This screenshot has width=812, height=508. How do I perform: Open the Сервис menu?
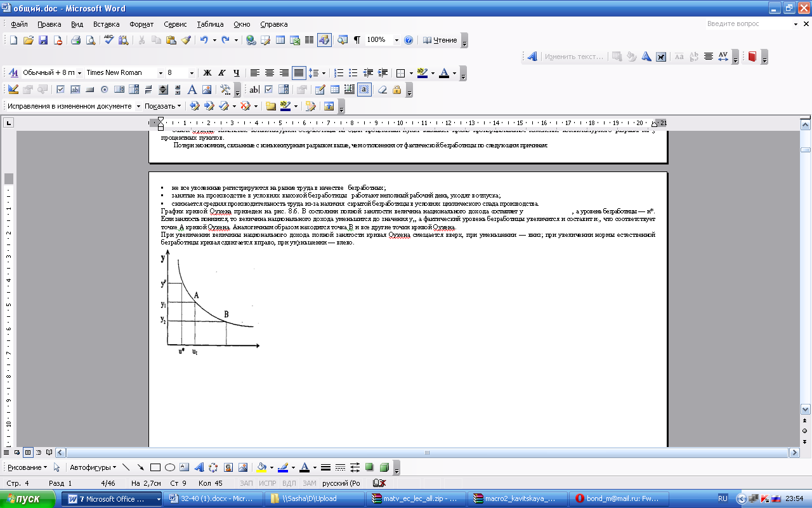(175, 24)
